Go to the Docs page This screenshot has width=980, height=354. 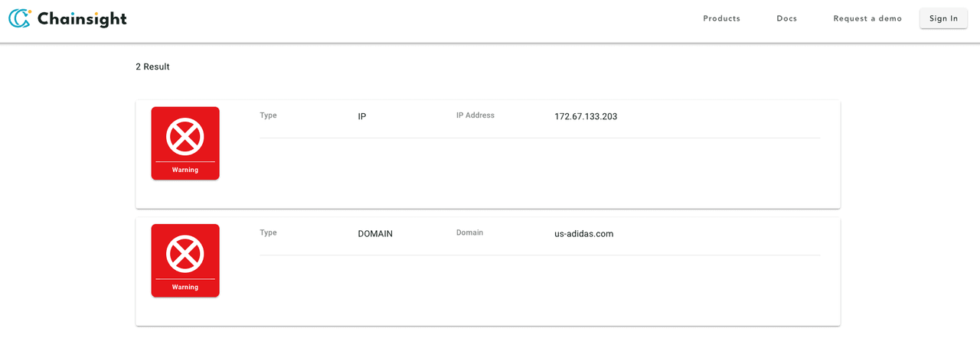pyautogui.click(x=786, y=18)
